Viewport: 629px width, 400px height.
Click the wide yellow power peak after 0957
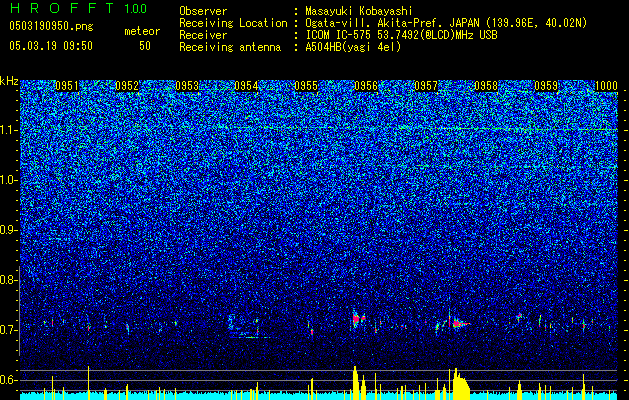[461, 383]
